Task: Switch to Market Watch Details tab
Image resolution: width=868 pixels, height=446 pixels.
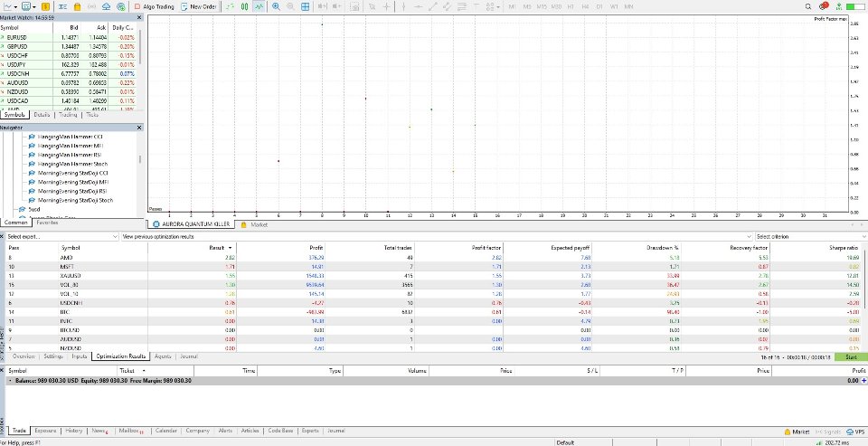Action: (x=42, y=115)
